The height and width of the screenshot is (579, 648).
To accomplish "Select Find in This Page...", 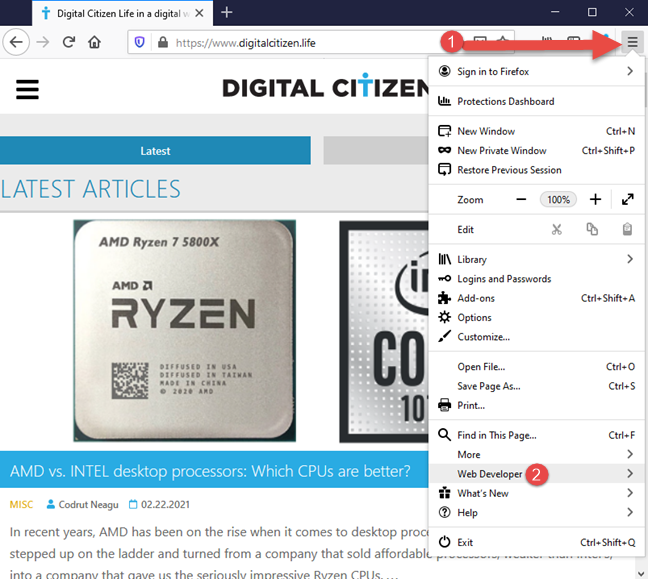I will 536,435.
